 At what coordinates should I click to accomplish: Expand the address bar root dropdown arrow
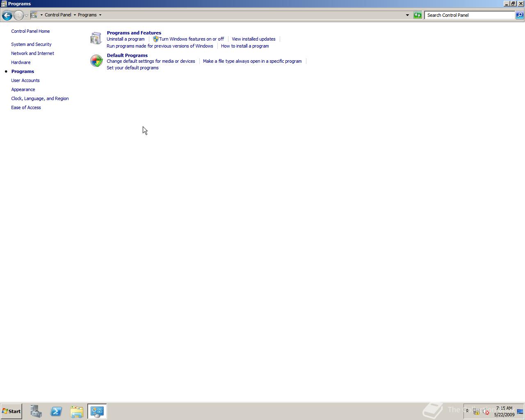[41, 15]
